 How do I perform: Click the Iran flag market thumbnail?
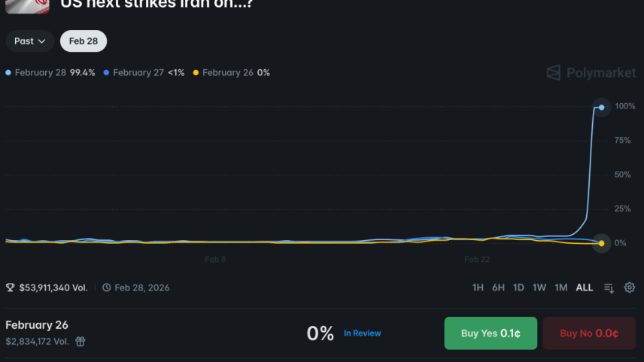(26, 6)
